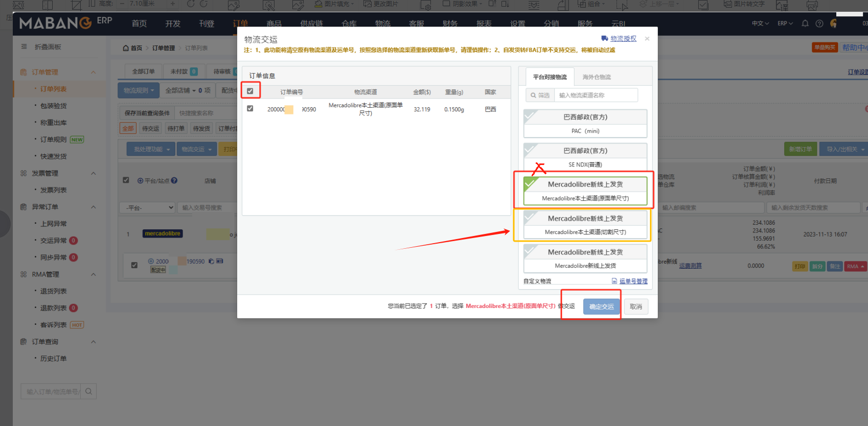Viewport: 868px width, 426px height.
Task: Click the 折叠面板 collapse panel icon
Action: (24, 46)
